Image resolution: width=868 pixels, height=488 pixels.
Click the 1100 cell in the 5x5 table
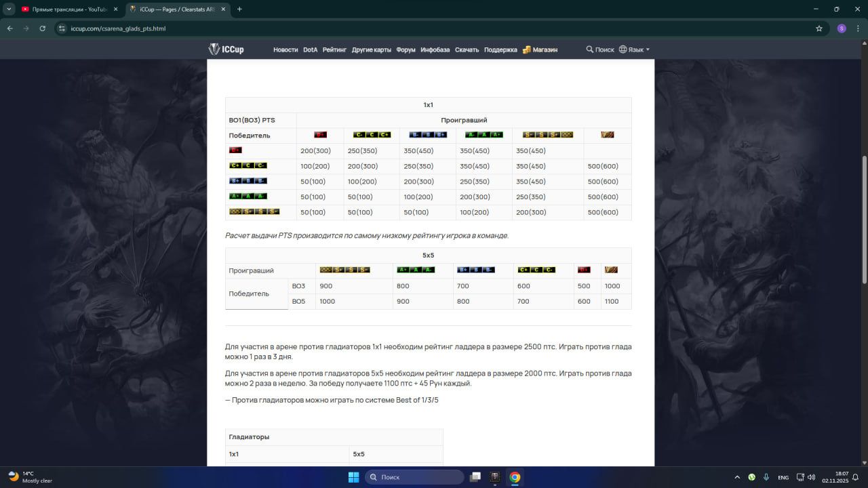pos(616,301)
